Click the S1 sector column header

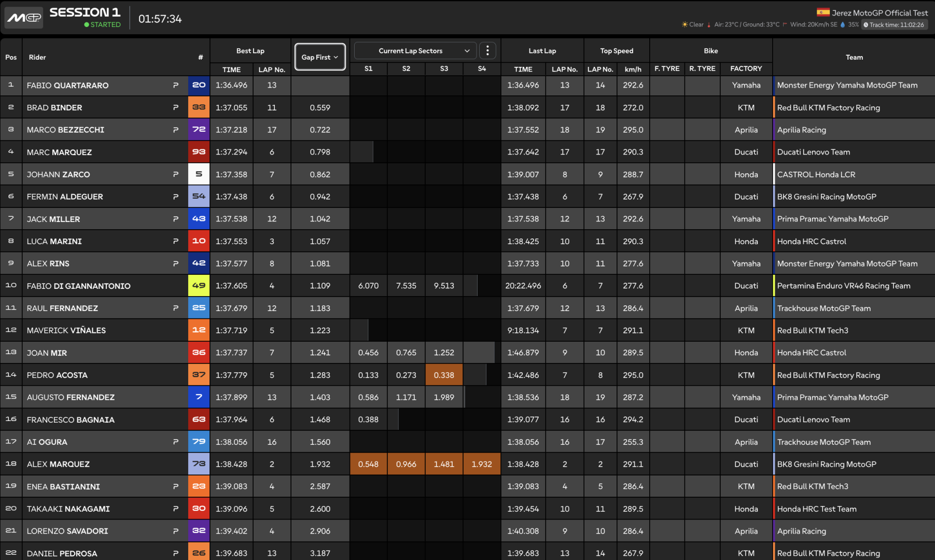(368, 68)
